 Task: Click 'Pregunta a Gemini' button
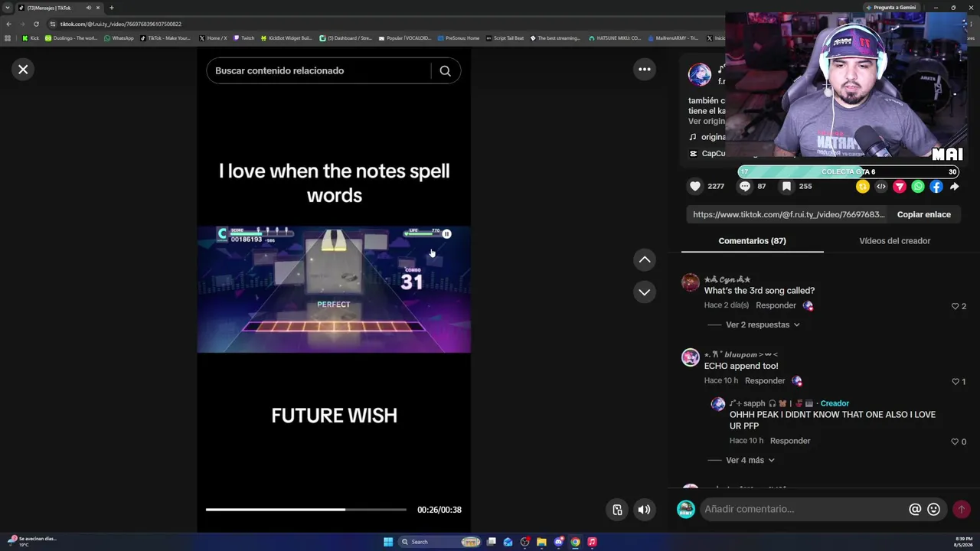pyautogui.click(x=890, y=8)
